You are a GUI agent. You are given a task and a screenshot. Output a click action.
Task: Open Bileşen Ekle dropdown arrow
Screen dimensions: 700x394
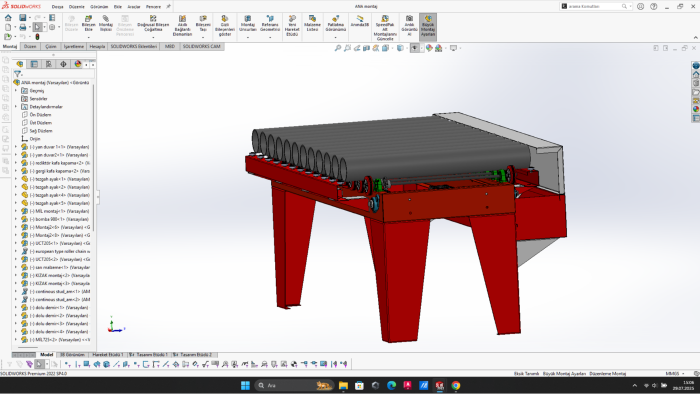coord(88,37)
